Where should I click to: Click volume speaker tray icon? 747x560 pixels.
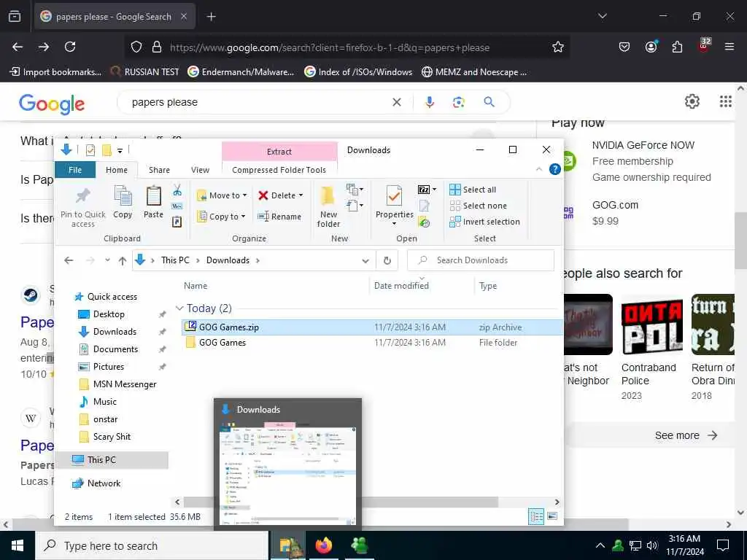tap(652, 545)
